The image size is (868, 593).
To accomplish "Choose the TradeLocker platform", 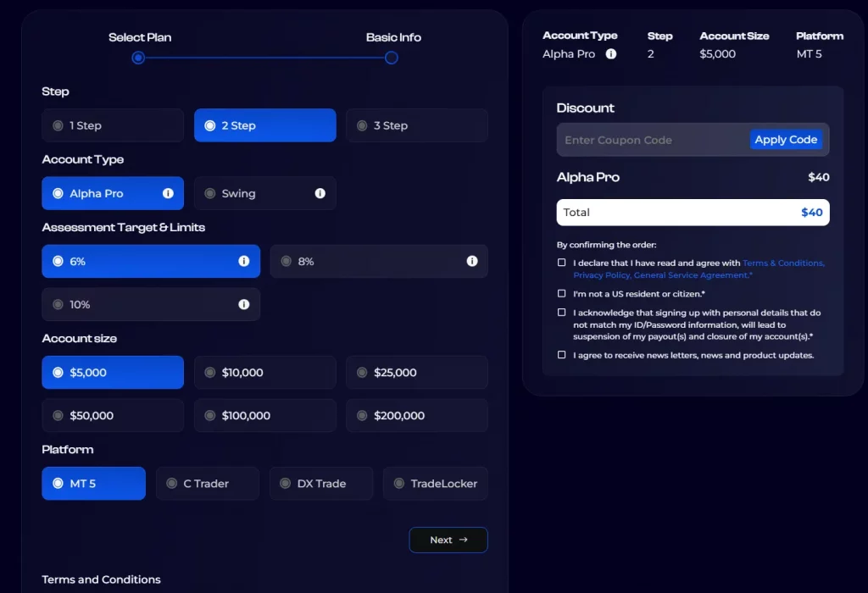I will 435,484.
